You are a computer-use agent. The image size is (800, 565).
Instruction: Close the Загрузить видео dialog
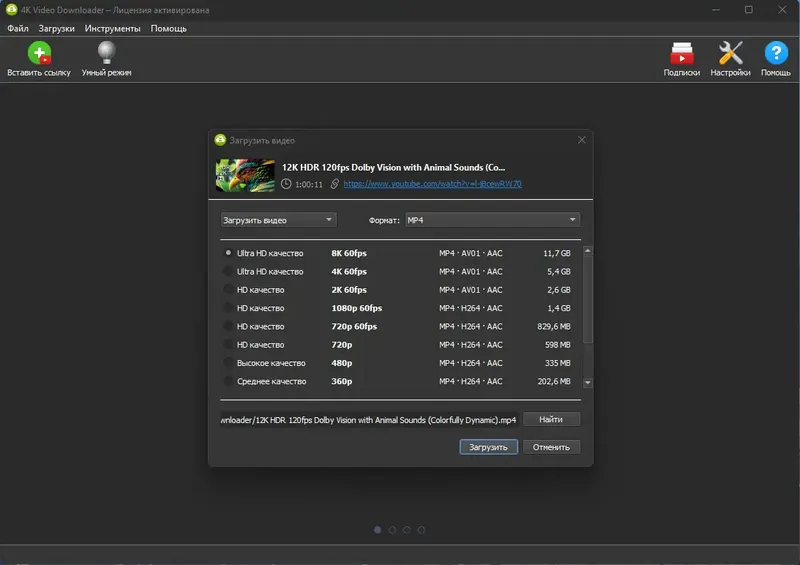point(582,140)
